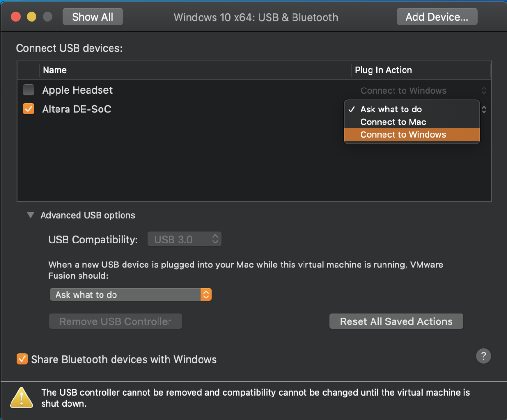Click the Help question mark icon
The height and width of the screenshot is (420, 507).
483,356
